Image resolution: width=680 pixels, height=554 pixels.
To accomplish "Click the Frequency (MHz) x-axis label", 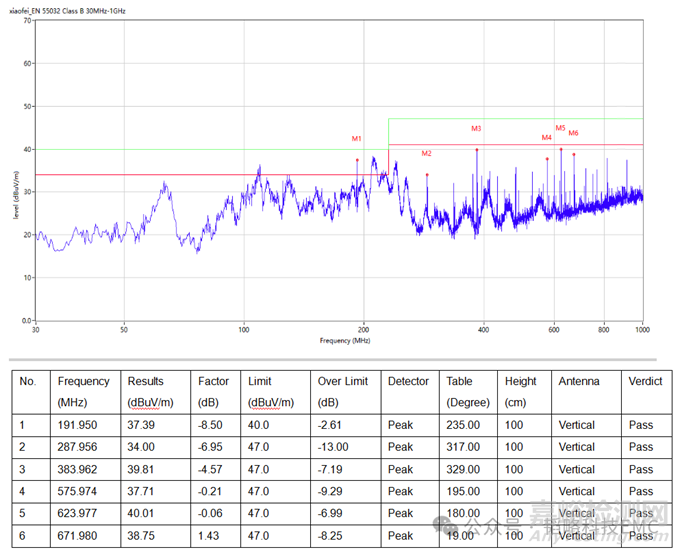I will click(x=345, y=341).
